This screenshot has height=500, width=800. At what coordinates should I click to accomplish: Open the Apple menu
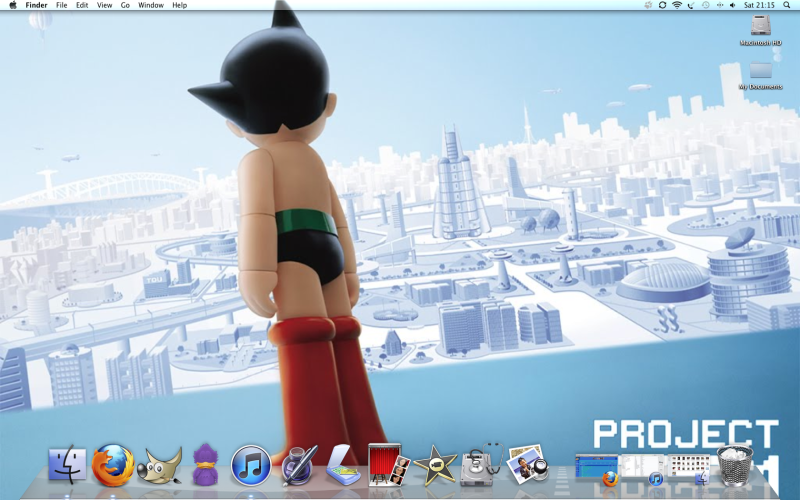13,5
